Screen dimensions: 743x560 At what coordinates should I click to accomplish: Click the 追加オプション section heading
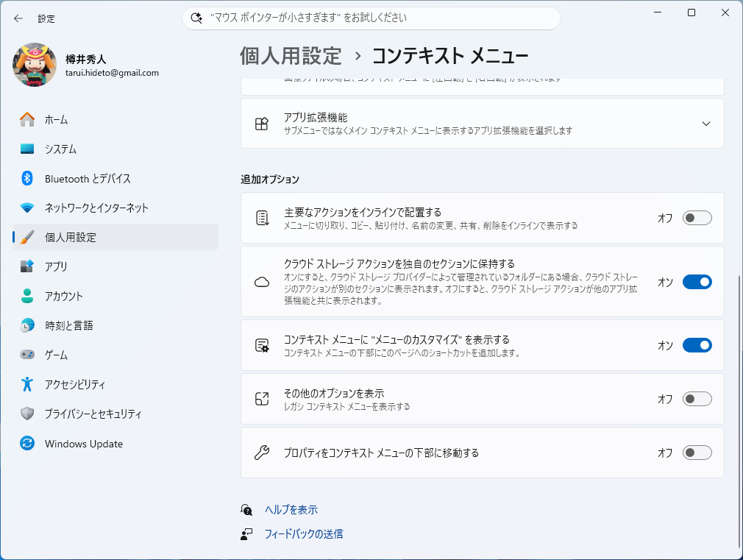click(x=270, y=180)
